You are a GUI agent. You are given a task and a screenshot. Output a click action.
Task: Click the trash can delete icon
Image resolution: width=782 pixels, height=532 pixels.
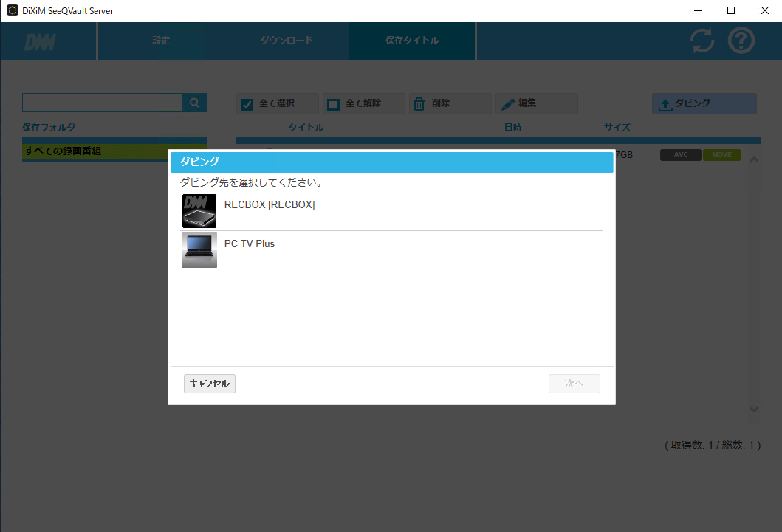[419, 104]
